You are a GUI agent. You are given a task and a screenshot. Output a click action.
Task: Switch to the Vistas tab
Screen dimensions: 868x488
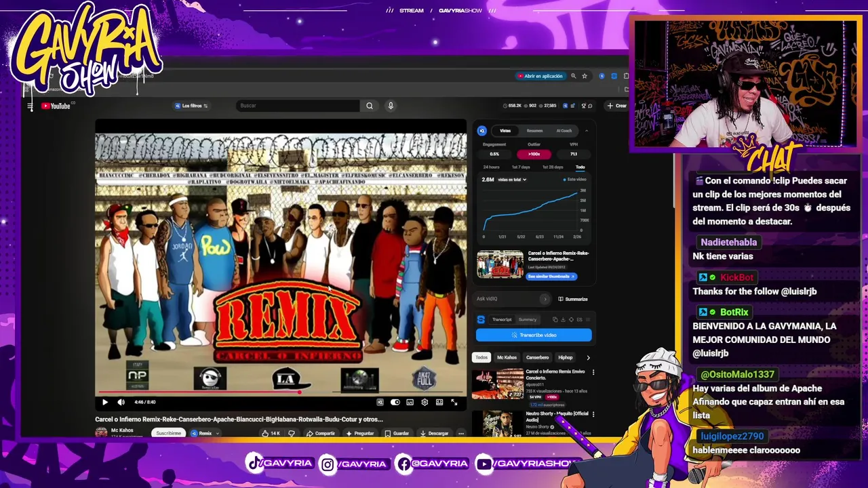pos(505,131)
